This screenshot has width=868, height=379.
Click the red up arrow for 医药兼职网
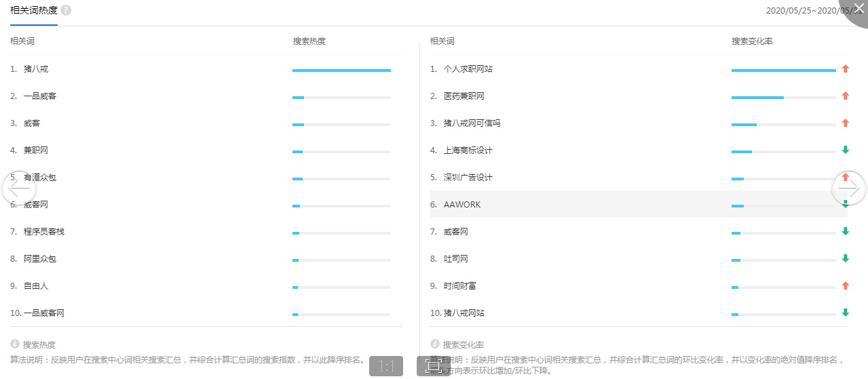coord(845,96)
